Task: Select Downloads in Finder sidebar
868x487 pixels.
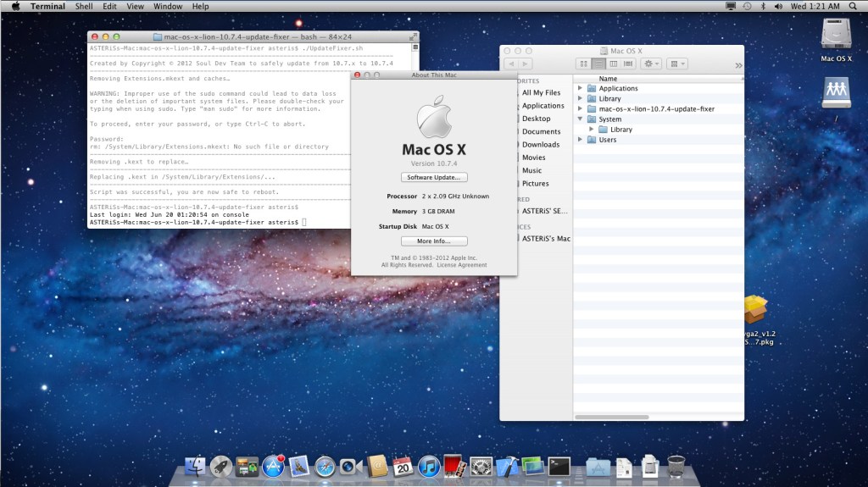Action: tap(540, 145)
